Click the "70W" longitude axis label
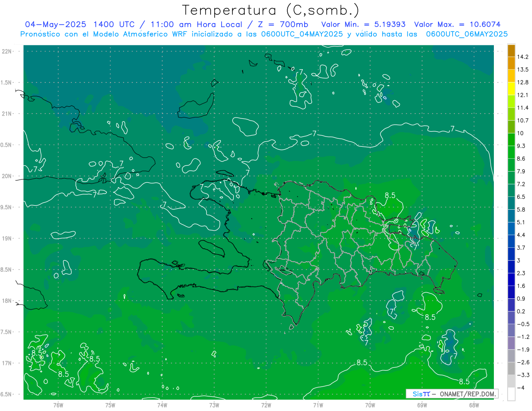532x411 pixels. click(370, 405)
